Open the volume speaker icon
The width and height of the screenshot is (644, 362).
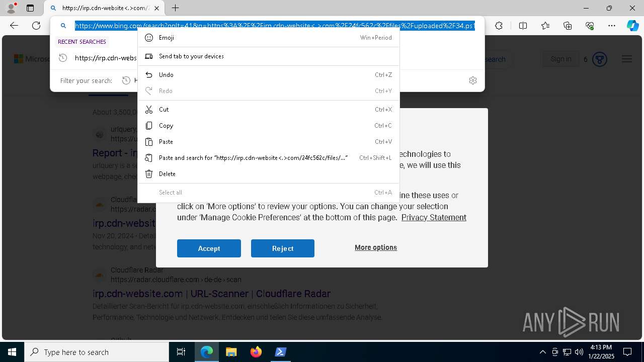coord(579,352)
